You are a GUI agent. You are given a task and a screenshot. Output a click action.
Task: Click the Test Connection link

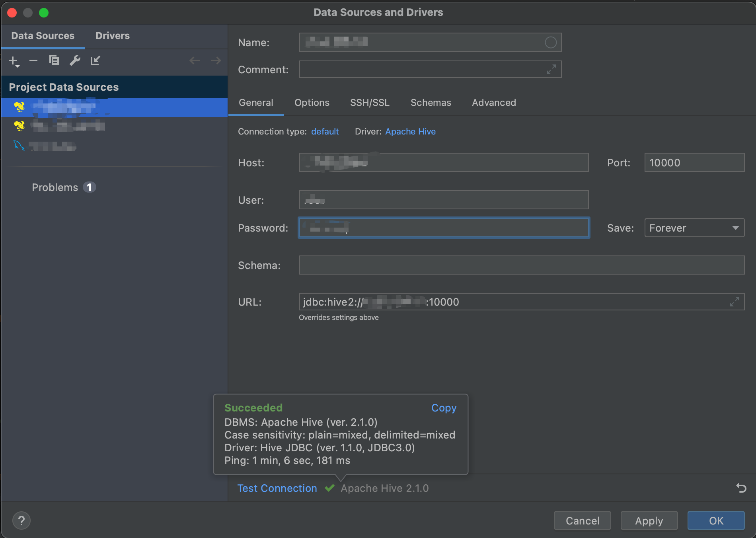277,488
